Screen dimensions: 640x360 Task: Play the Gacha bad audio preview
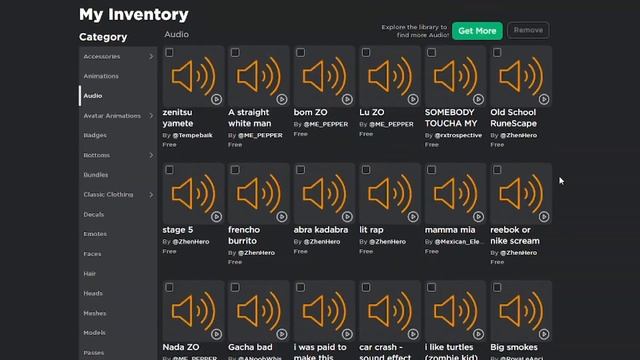pyautogui.click(x=282, y=334)
